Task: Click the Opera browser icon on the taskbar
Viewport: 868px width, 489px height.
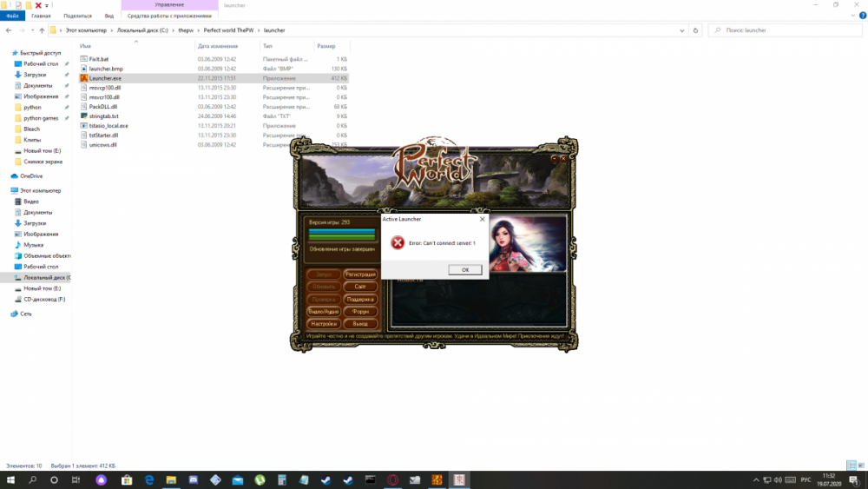Action: [x=392, y=479]
